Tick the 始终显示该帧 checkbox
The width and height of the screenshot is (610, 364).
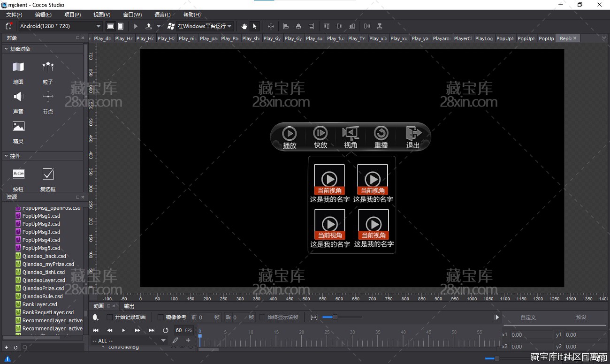(x=262, y=318)
